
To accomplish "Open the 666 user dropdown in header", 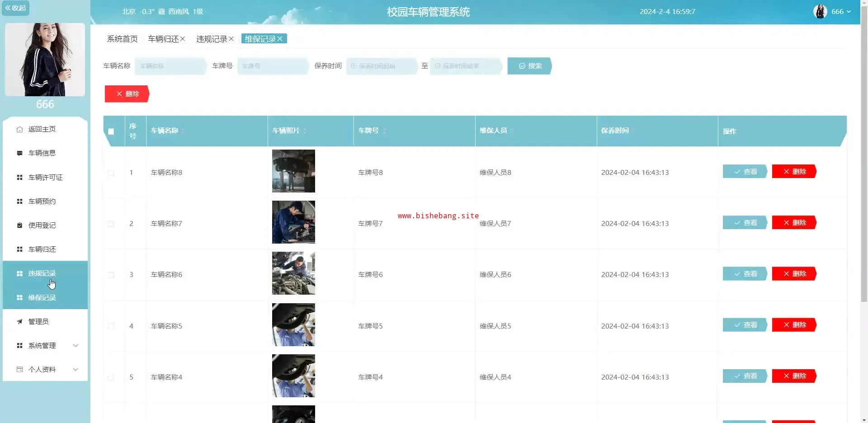I will coord(841,12).
